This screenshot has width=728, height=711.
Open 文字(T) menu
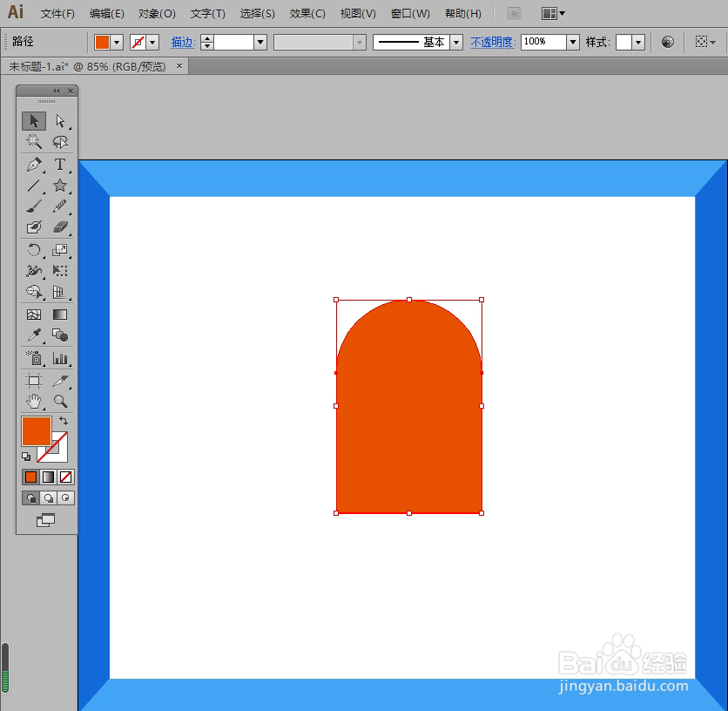[x=207, y=14]
